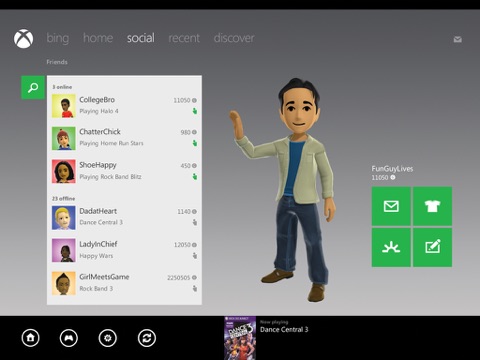Open the Dance Central 3 now playing thumbnail
Viewport: 480px width, 360px height.
point(240,338)
